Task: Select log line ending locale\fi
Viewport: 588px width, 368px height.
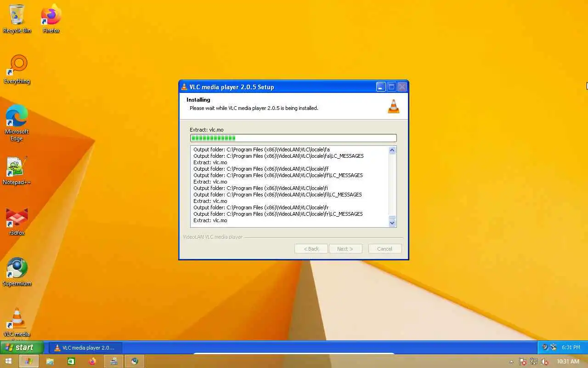Action: 260,188
